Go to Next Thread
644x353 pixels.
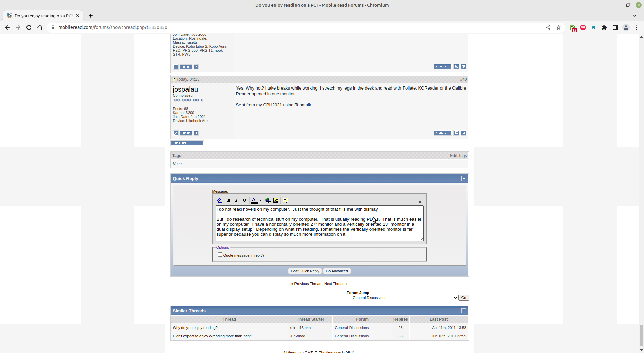click(x=334, y=284)
